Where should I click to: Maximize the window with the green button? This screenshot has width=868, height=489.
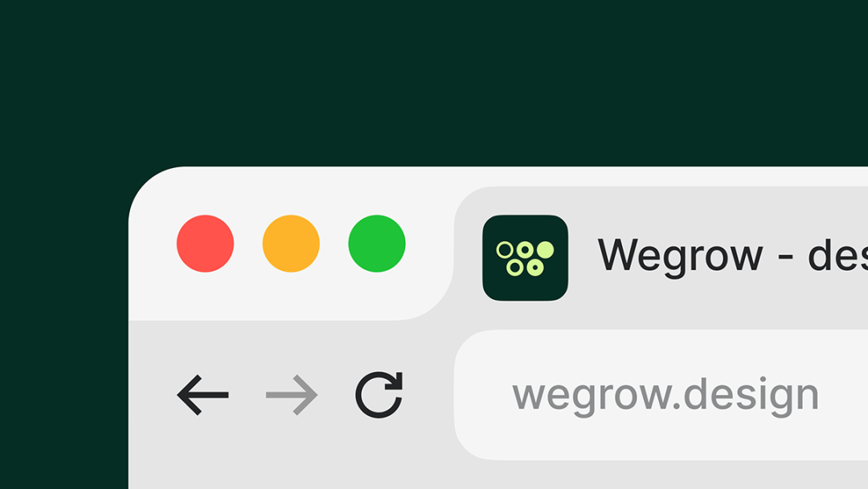pos(377,244)
